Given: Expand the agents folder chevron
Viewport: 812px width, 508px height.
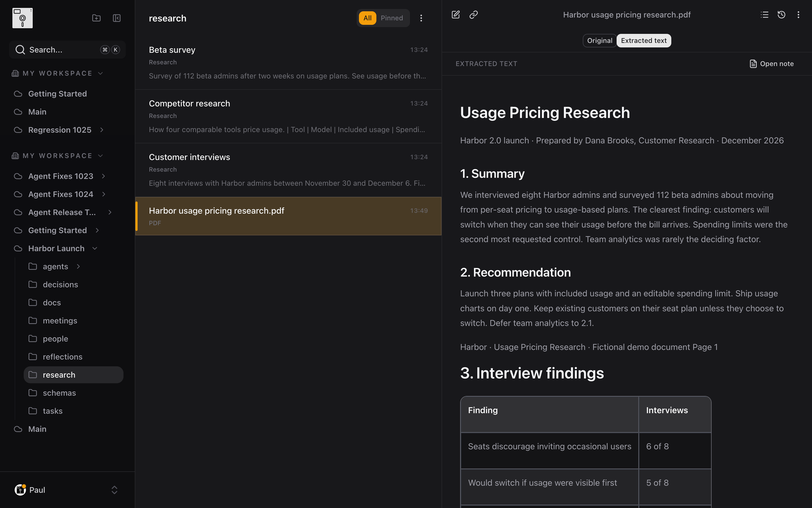Looking at the screenshot, I should (78, 266).
